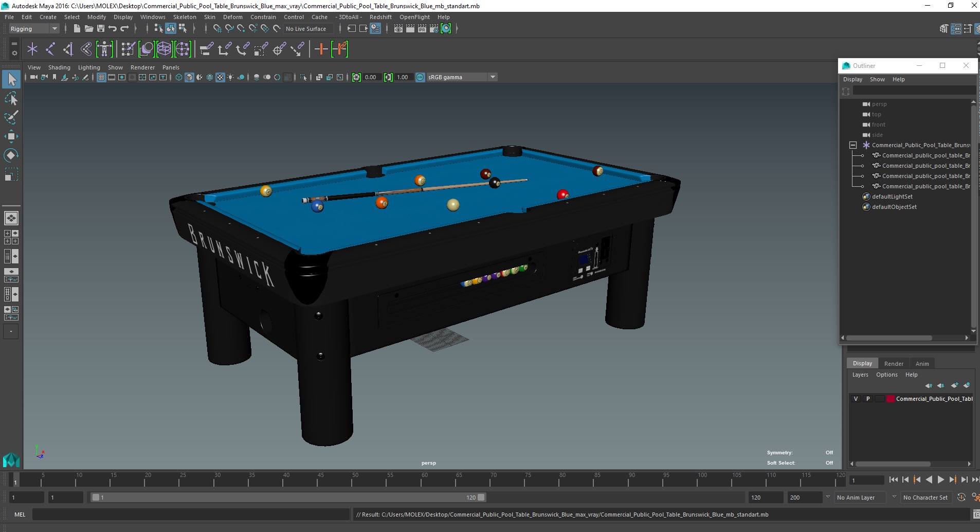
Task: Toggle the layer display type box
Action: [880, 399]
